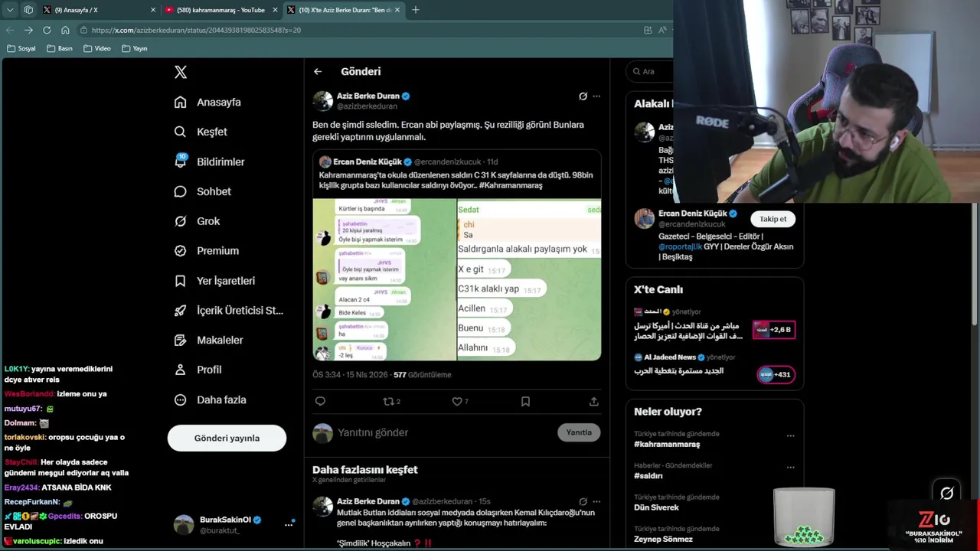Click the Profil person icon

pyautogui.click(x=180, y=370)
